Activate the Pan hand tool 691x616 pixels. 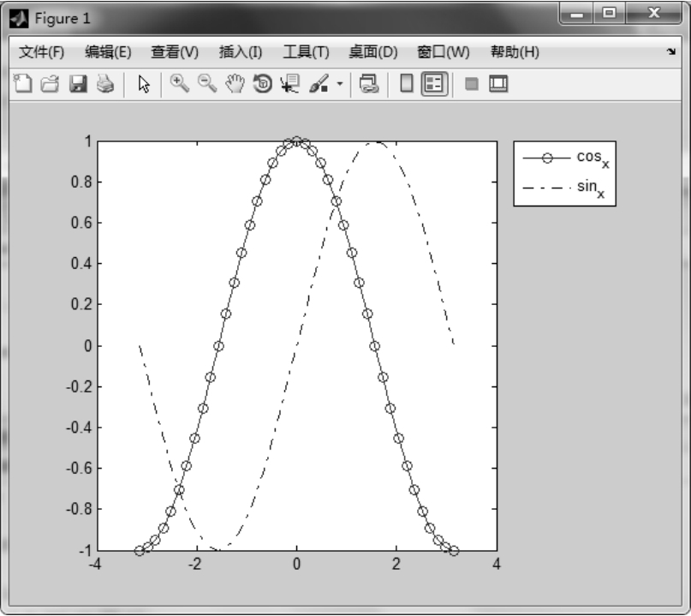pyautogui.click(x=235, y=84)
